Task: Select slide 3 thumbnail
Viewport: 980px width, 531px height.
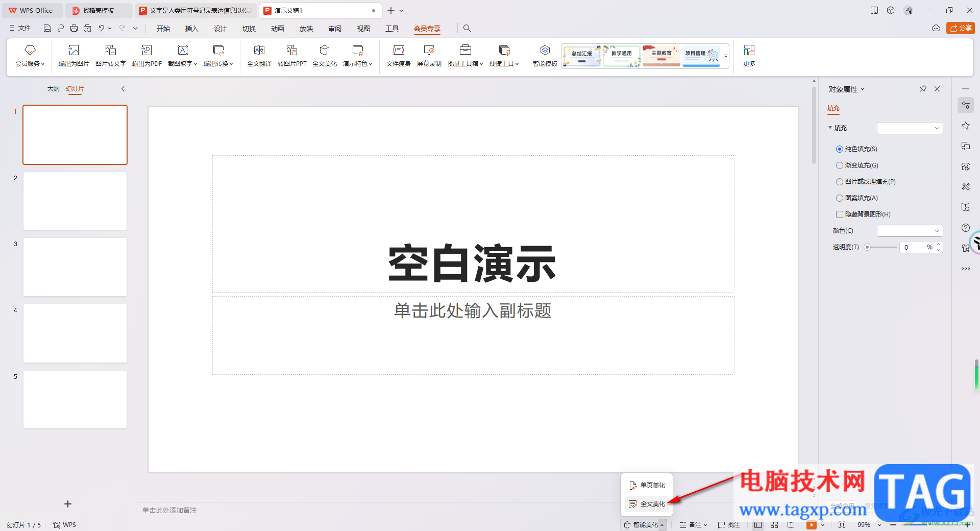Action: click(75, 267)
